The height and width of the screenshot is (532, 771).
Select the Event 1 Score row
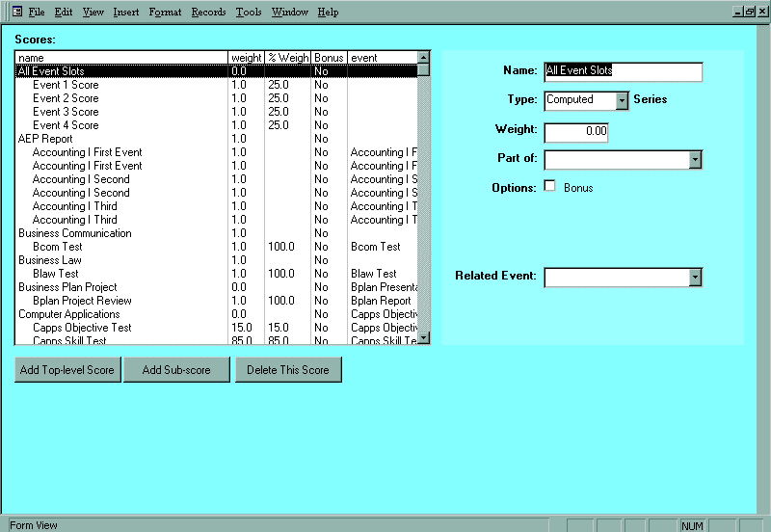tap(216, 85)
